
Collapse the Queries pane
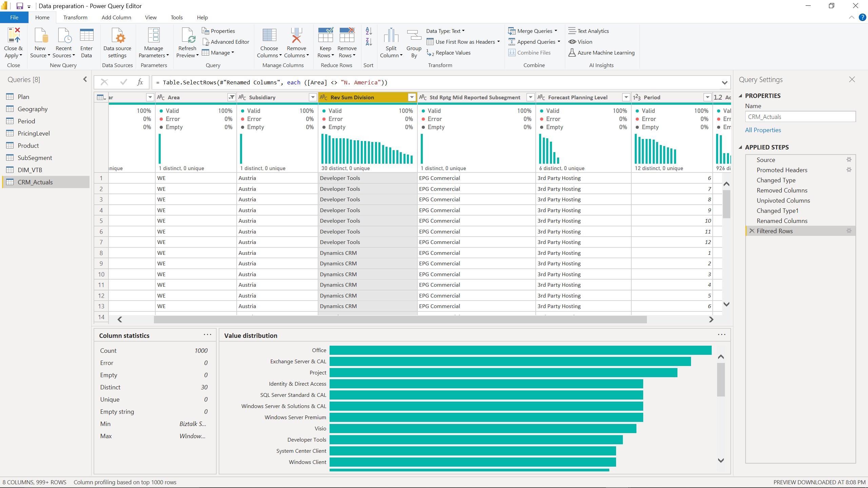pyautogui.click(x=84, y=79)
